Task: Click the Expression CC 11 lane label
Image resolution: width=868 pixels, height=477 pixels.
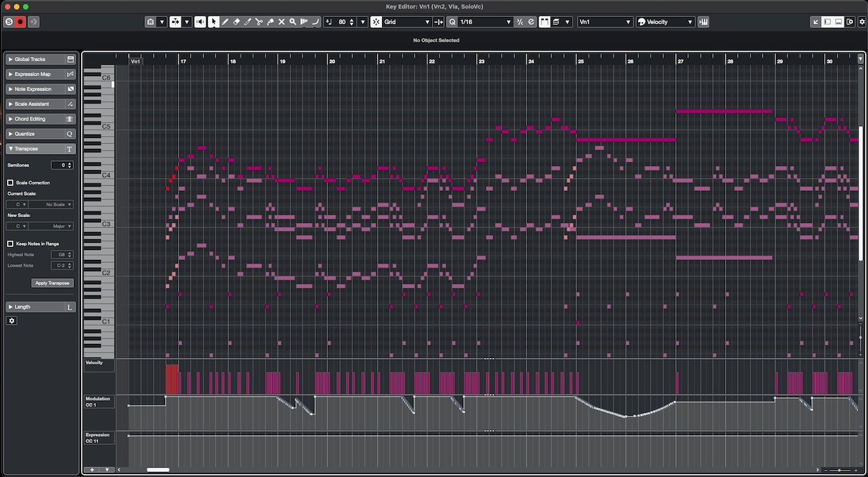Action: click(97, 438)
